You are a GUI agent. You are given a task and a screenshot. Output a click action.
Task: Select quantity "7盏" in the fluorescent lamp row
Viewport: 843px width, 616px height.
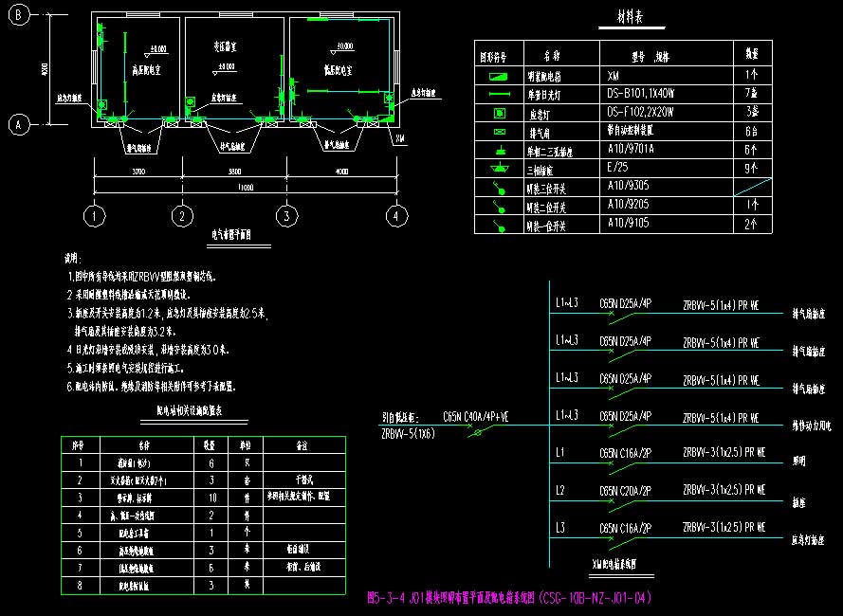tap(752, 93)
